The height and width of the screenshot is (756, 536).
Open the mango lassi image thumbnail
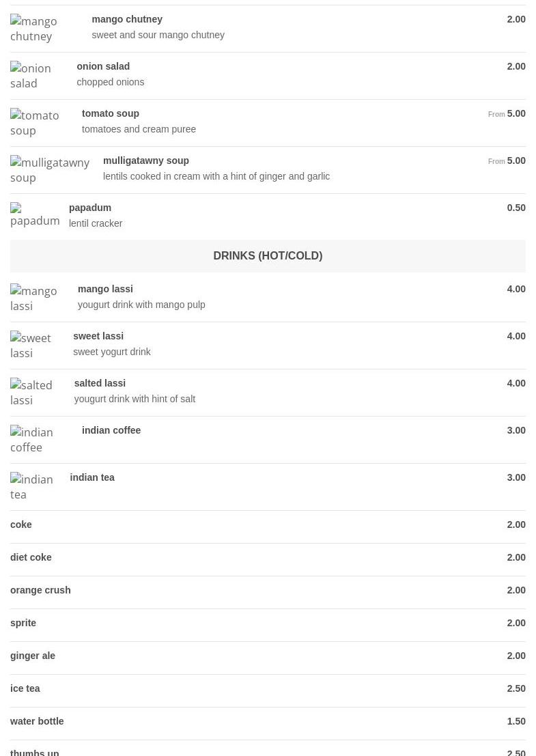coord(33,298)
